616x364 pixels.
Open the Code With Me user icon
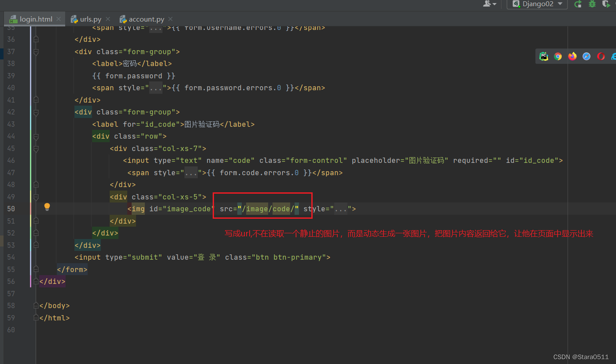(x=490, y=4)
